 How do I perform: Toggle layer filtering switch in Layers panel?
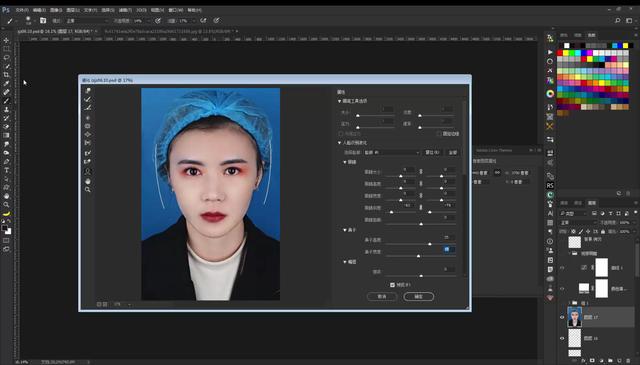point(636,213)
